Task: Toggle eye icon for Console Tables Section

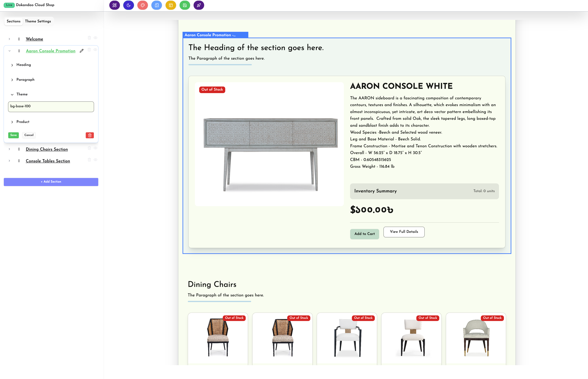Action: (95, 160)
